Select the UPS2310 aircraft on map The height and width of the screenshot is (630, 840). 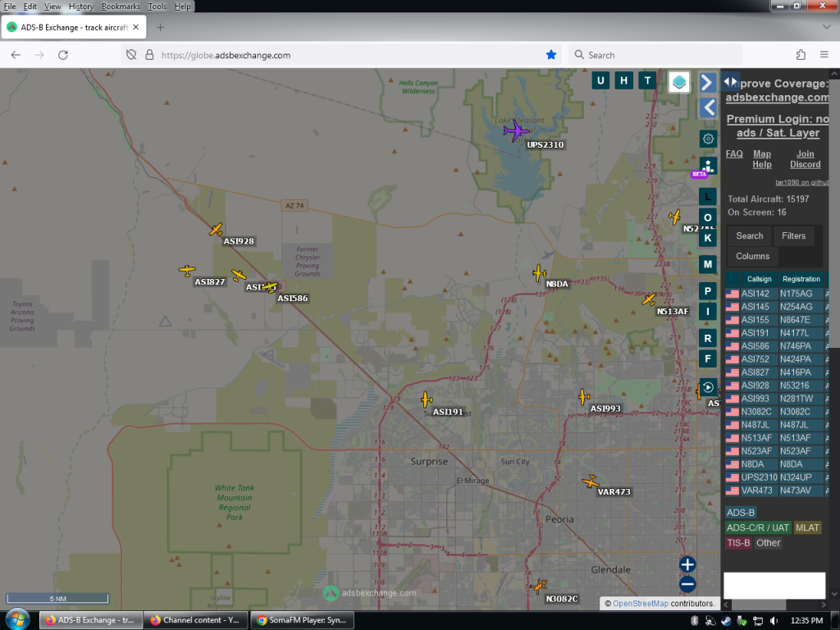coord(517,130)
